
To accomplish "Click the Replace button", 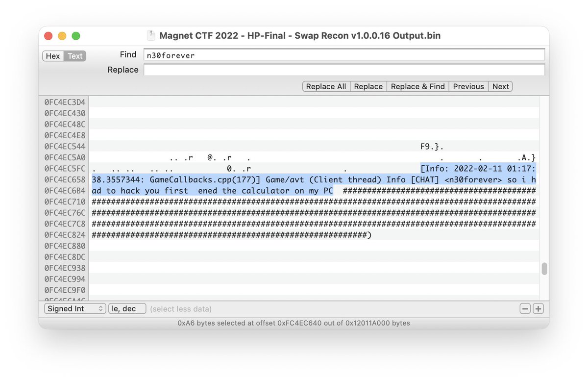I will point(368,86).
